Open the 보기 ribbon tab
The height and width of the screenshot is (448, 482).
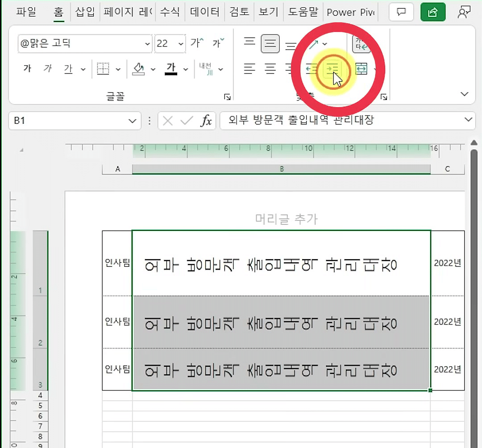click(268, 12)
